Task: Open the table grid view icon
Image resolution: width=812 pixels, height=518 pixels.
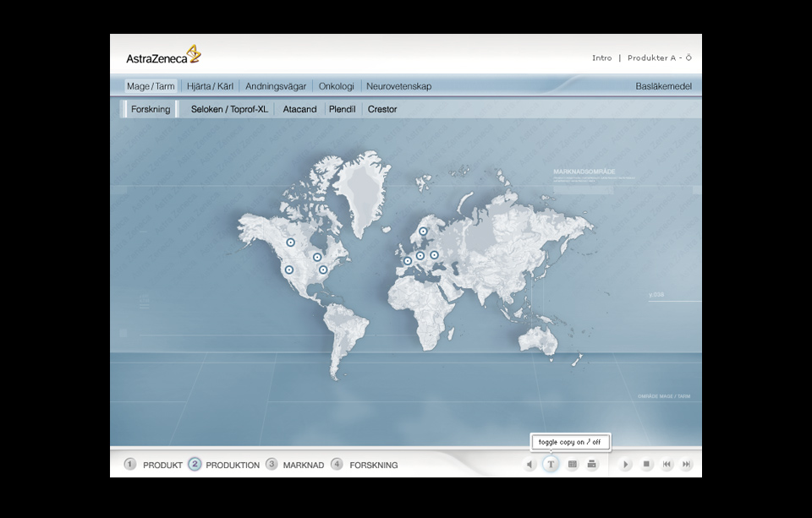Action: [573, 464]
